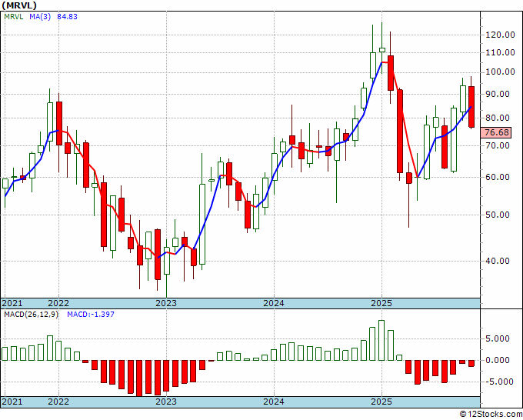523x420 pixels.
Task: Click the (MRVL) chart title
Action: coord(19,5)
